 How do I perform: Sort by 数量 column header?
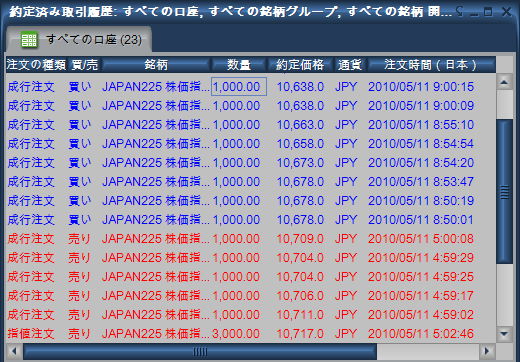pyautogui.click(x=239, y=64)
